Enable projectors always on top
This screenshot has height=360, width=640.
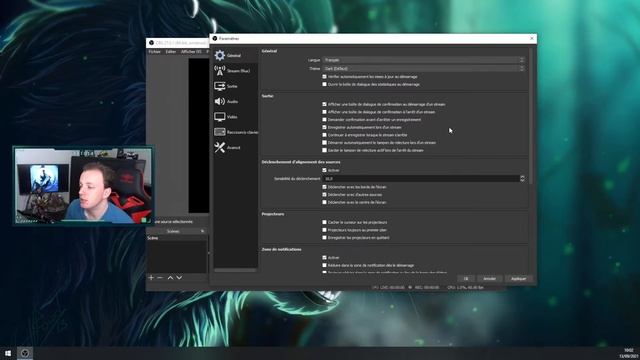324,230
